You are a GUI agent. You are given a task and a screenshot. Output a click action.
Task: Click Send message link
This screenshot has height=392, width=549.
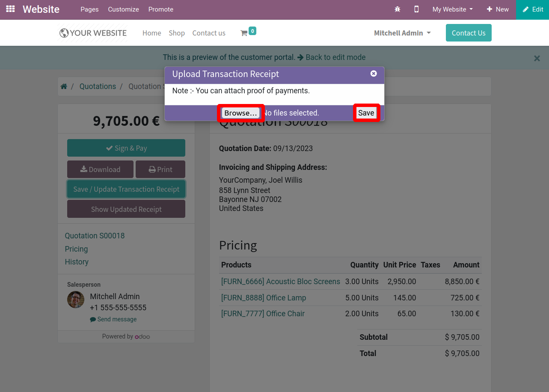pyautogui.click(x=113, y=319)
